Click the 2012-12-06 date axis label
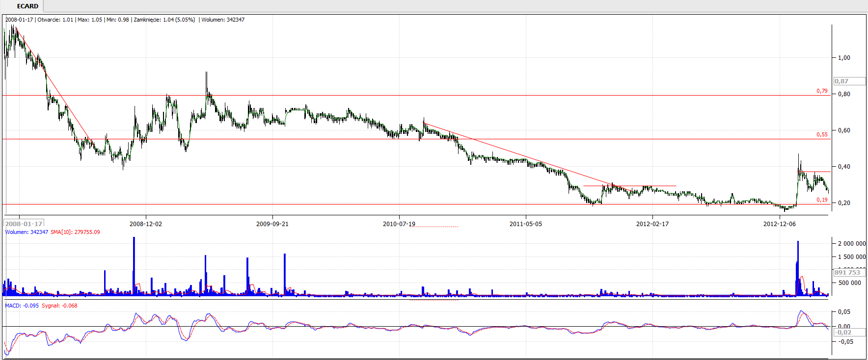868x360 pixels. coord(779,224)
